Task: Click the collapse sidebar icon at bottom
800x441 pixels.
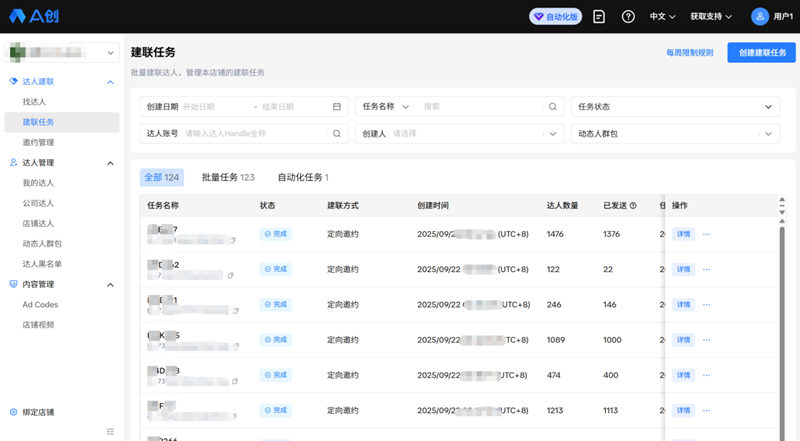Action: tap(111, 431)
